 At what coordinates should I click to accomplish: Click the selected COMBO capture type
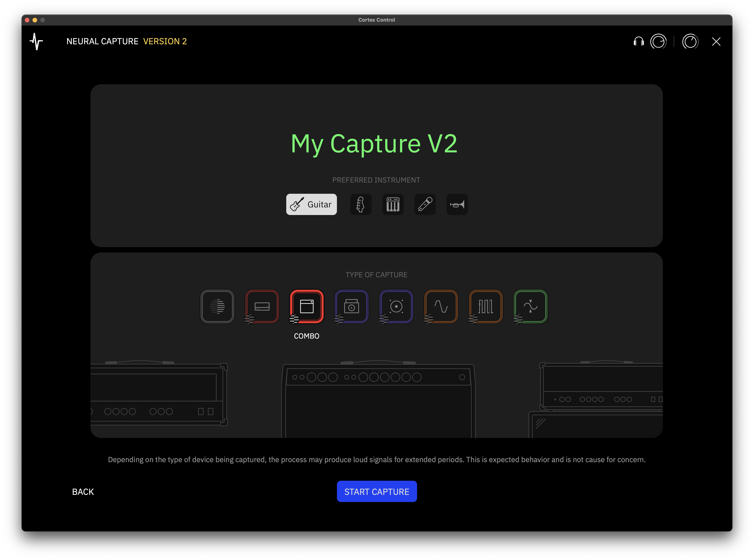point(307,306)
